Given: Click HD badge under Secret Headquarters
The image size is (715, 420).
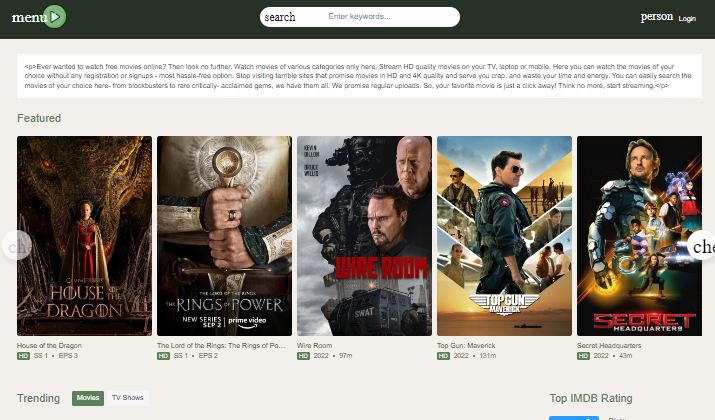Looking at the screenshot, I should (583, 356).
